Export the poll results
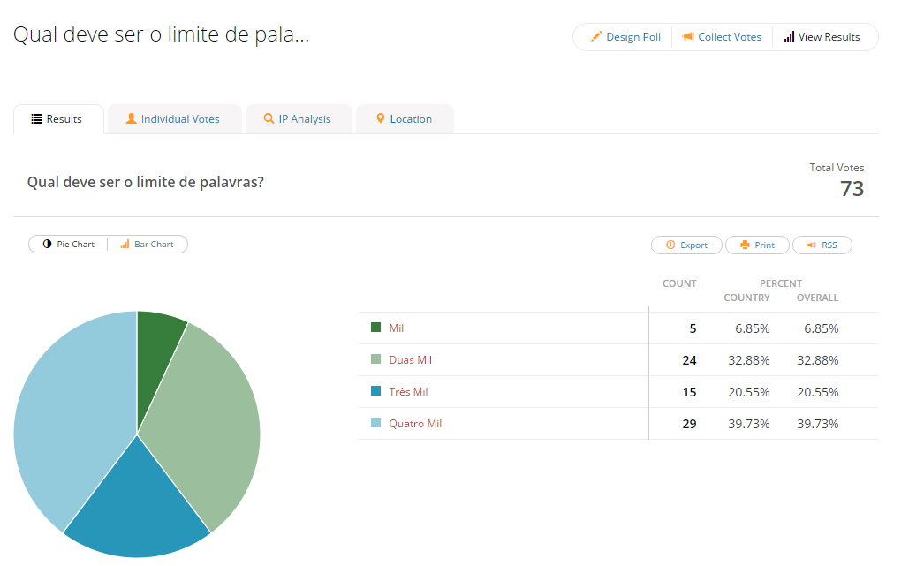This screenshot has width=924, height=566. [686, 245]
